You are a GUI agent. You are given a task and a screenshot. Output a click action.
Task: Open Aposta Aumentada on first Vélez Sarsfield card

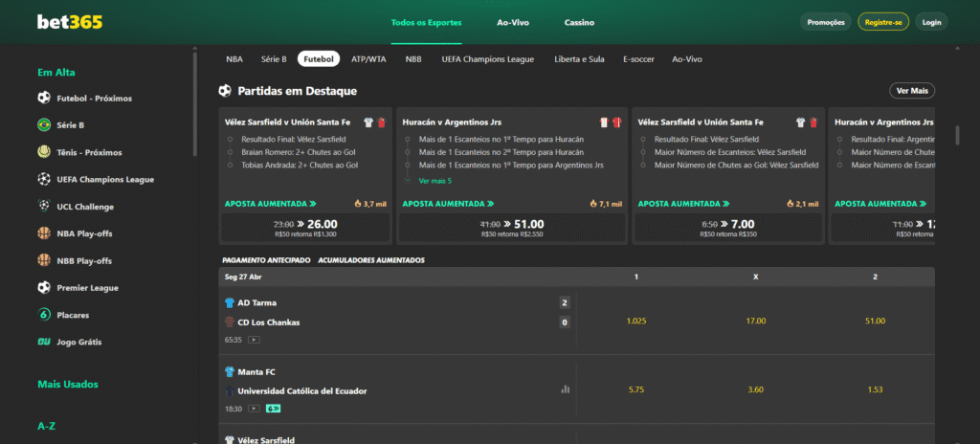pos(271,203)
